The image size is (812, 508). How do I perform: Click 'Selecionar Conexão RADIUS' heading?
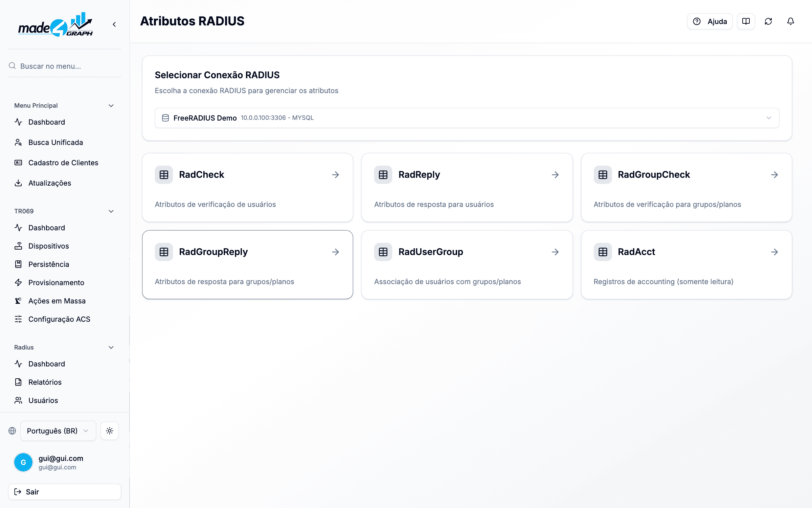point(217,75)
